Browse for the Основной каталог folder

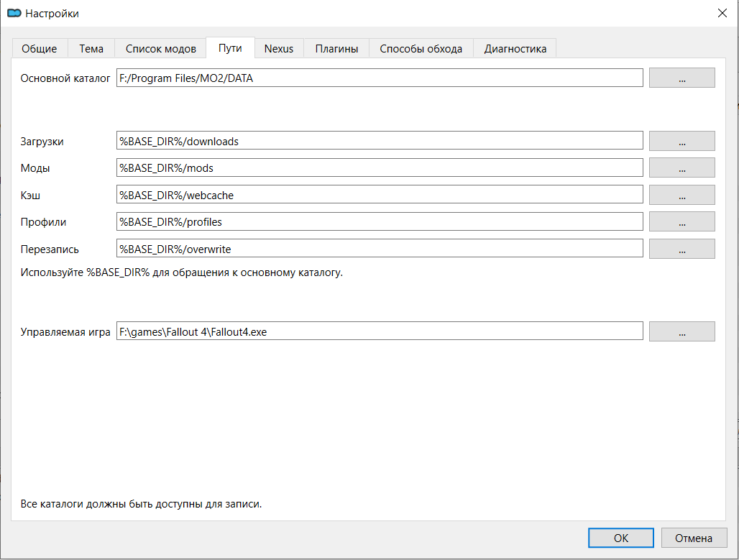pyautogui.click(x=681, y=78)
